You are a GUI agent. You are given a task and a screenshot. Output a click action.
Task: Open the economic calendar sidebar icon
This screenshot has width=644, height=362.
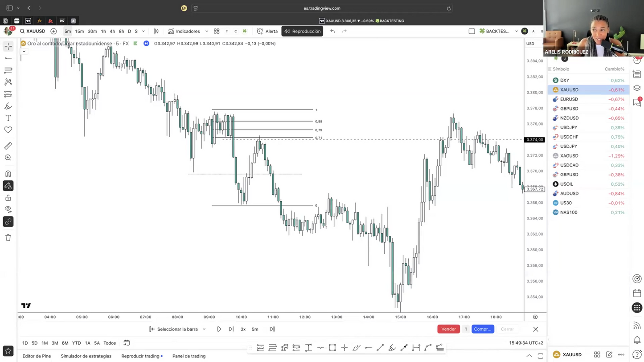click(637, 293)
